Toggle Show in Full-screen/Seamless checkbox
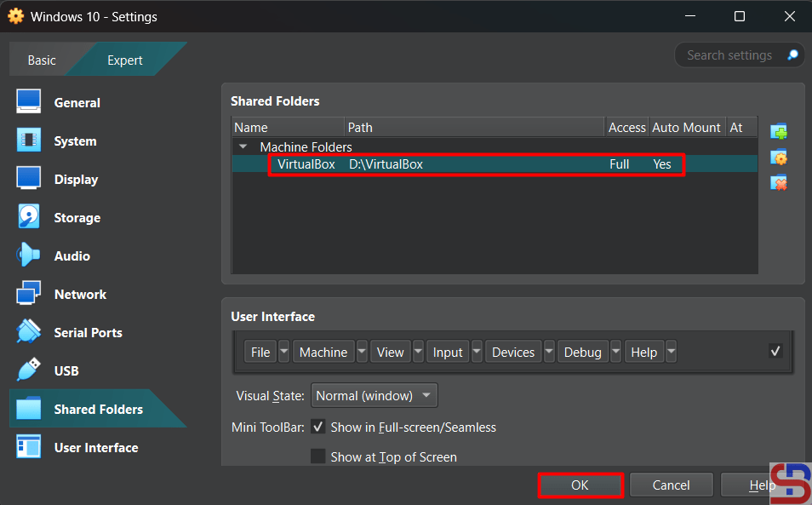 [x=318, y=427]
